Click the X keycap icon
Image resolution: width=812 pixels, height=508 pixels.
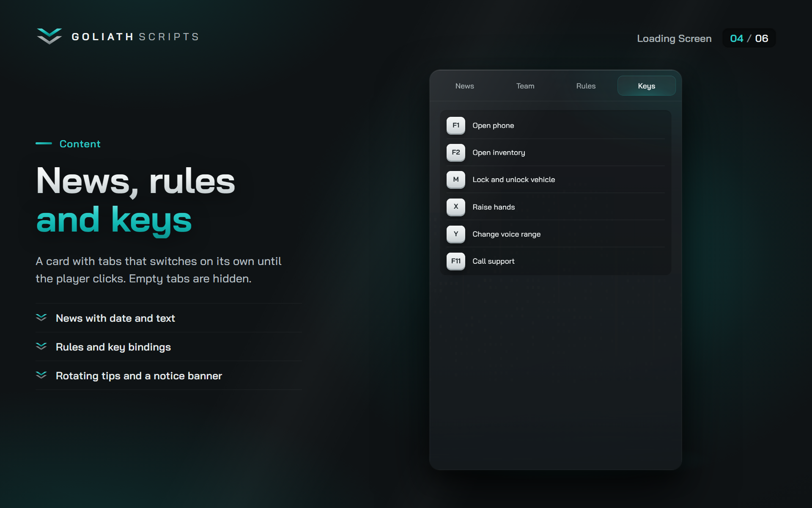tap(455, 207)
